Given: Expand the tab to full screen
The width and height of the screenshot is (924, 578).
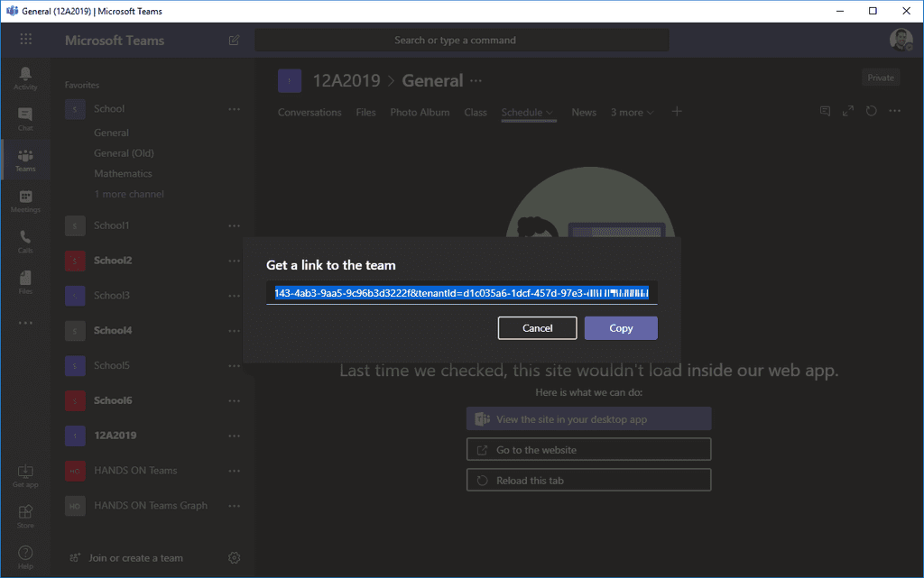Looking at the screenshot, I should point(848,111).
